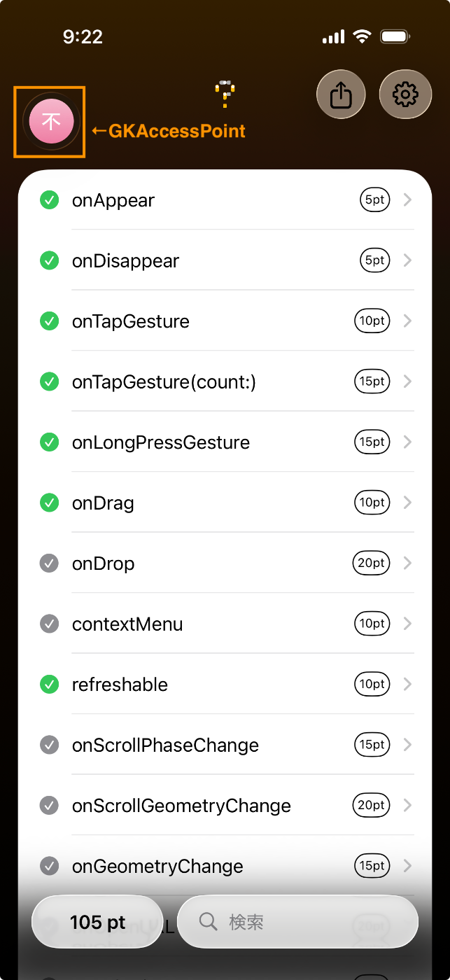This screenshot has height=980, width=450.
Task: Tap the 105 pt score button
Action: pos(97,922)
